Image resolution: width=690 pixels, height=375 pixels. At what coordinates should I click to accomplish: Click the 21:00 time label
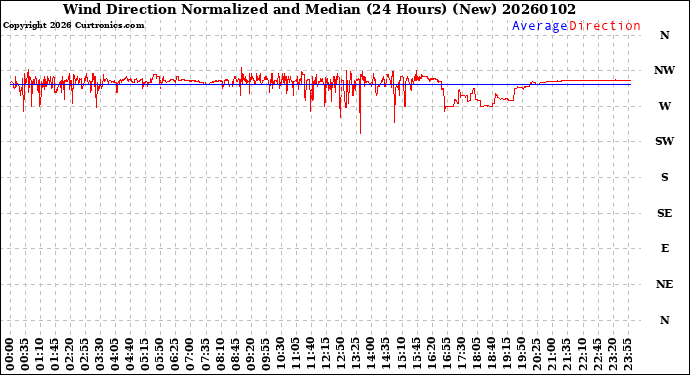tap(550, 354)
